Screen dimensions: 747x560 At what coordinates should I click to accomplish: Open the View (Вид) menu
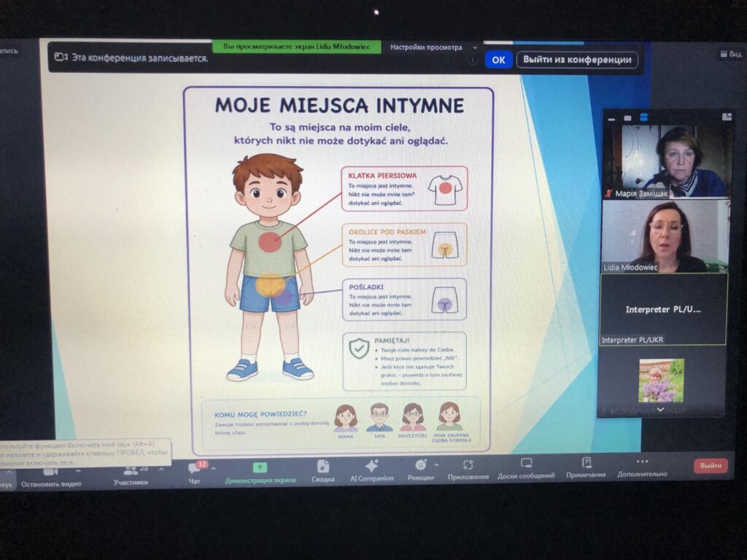(731, 54)
